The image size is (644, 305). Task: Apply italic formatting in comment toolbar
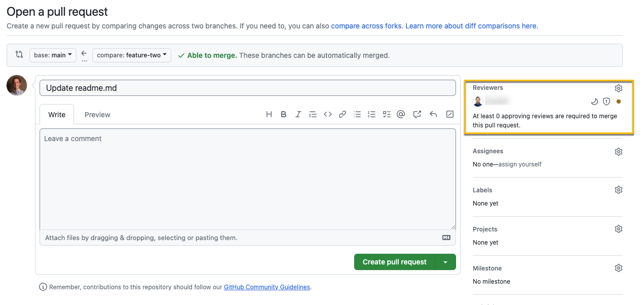tap(298, 115)
